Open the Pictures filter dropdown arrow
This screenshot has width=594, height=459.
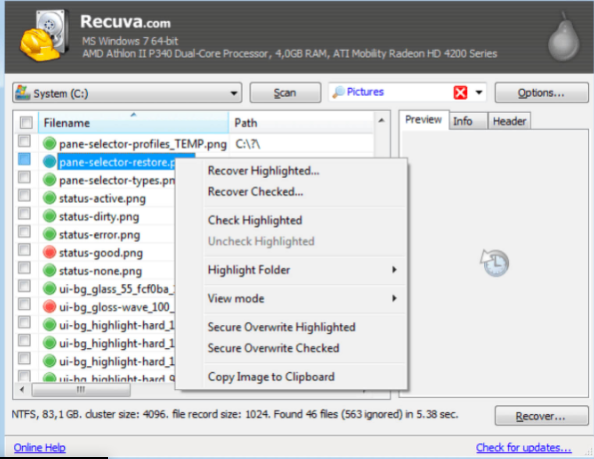click(x=479, y=92)
